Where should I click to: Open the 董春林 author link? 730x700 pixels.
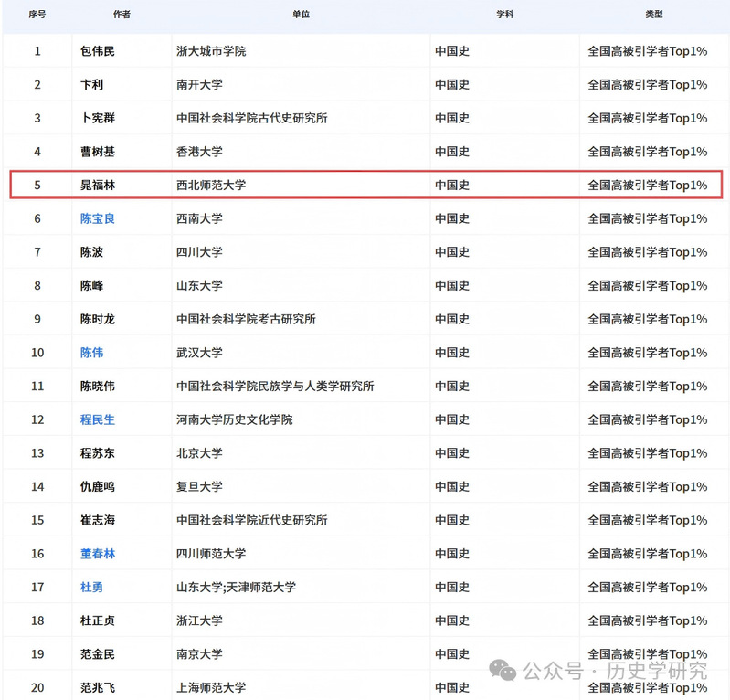(98, 554)
